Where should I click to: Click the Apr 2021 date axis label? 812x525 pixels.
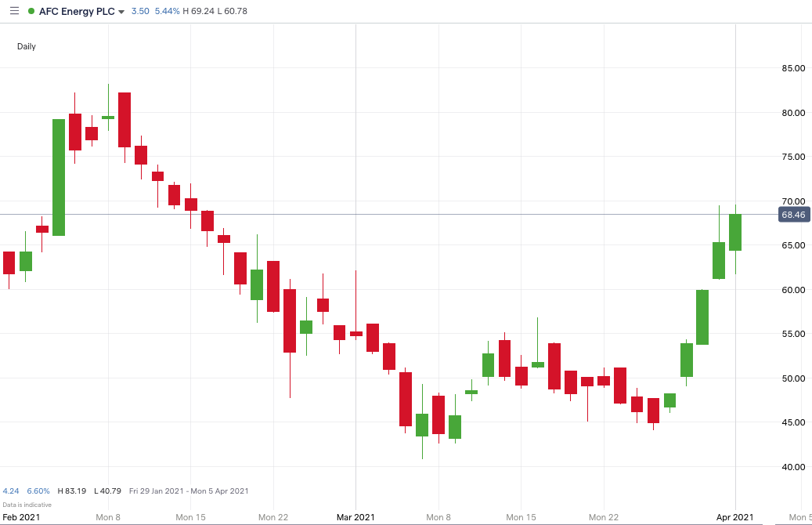pos(733,517)
